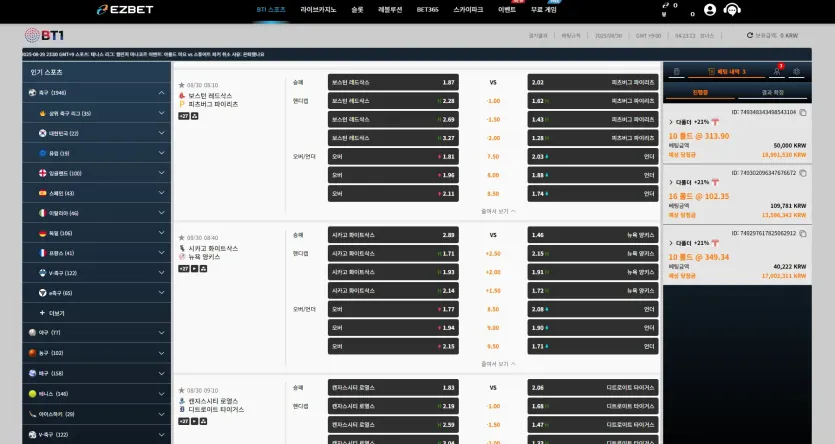Select 오버 7.50 at 1.81 in Boston match

click(393, 157)
